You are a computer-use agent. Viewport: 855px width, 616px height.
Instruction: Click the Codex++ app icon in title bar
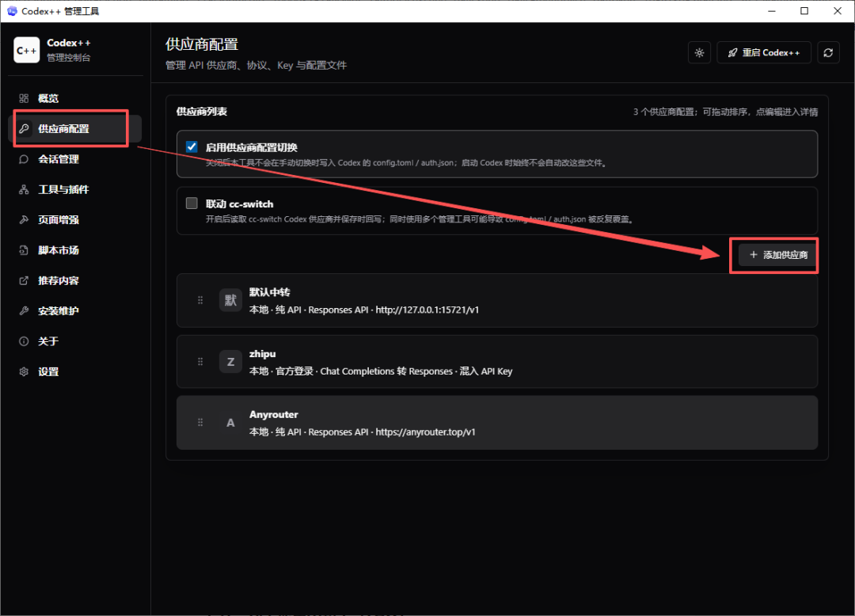[x=12, y=11]
